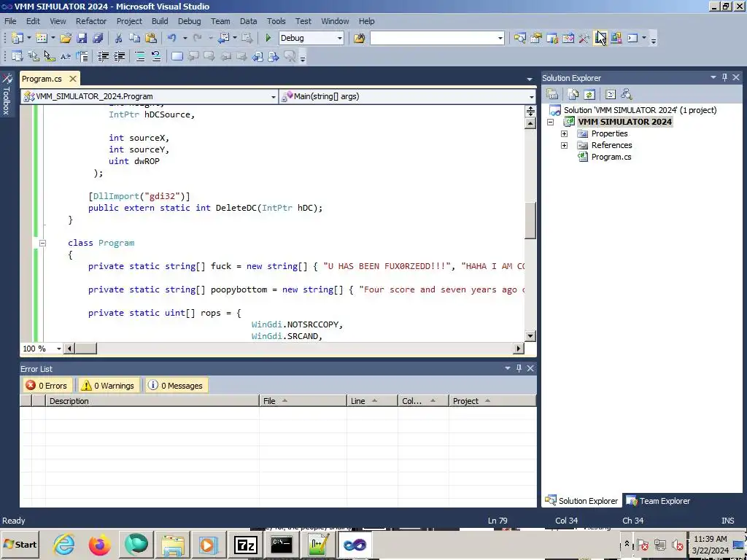Click the Windows Start button
The width and height of the screenshot is (747, 560).
pos(20,544)
